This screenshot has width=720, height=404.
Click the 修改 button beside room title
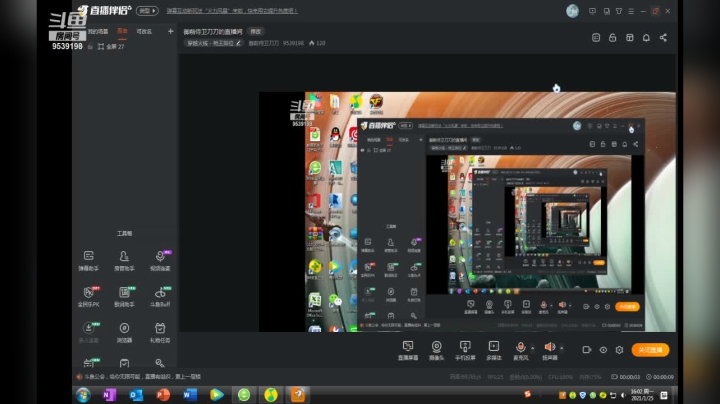pos(256,31)
